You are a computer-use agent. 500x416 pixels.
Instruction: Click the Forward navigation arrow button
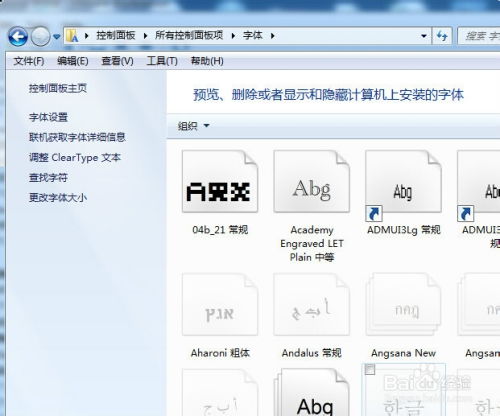pos(40,36)
